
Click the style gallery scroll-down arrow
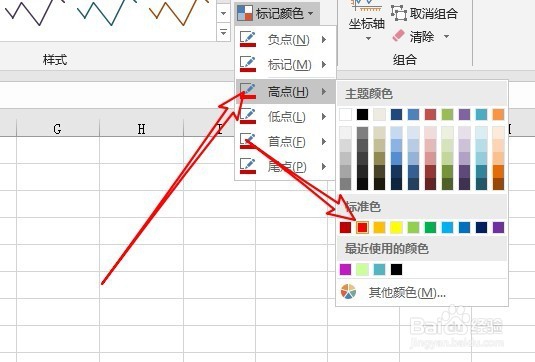tap(223, 13)
